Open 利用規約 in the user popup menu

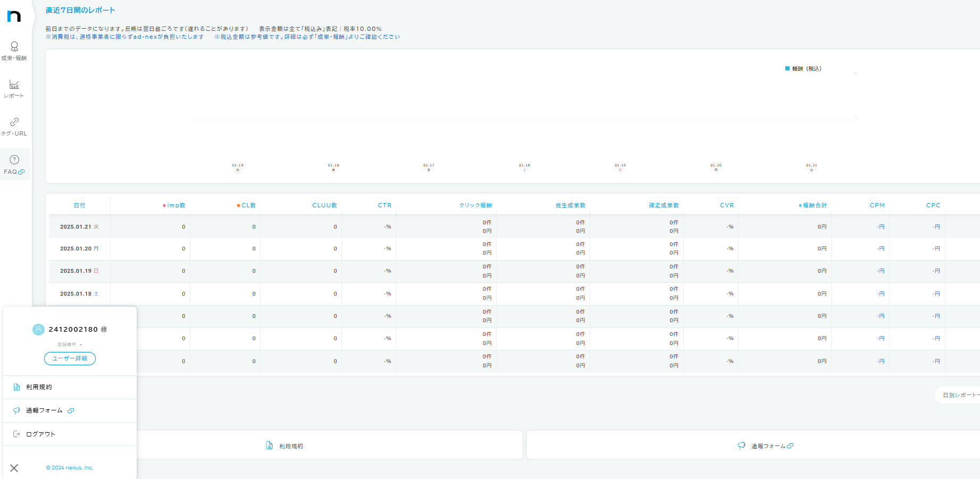(39, 388)
